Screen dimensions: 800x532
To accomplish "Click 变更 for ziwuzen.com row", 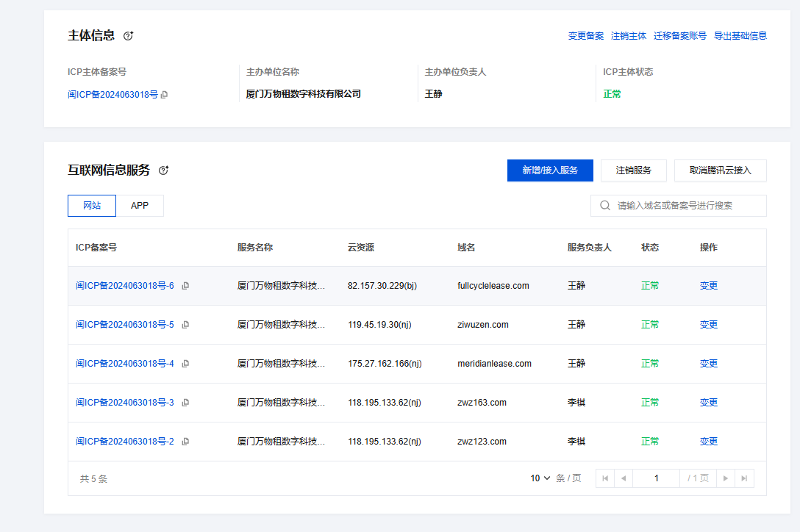I will click(709, 325).
